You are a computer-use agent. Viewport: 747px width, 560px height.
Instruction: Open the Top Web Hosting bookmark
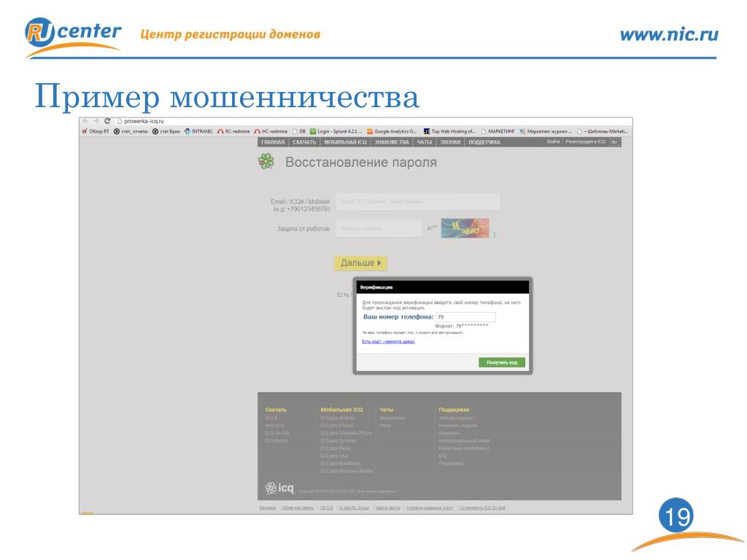[x=449, y=131]
